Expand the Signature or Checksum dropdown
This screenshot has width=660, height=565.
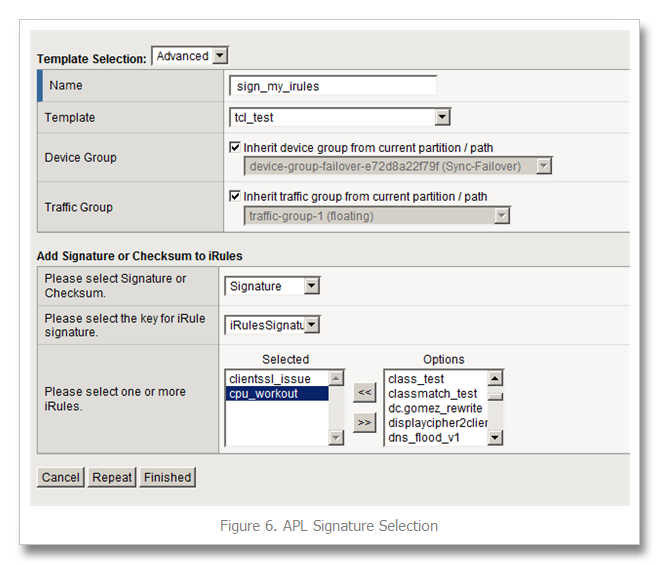tap(272, 287)
